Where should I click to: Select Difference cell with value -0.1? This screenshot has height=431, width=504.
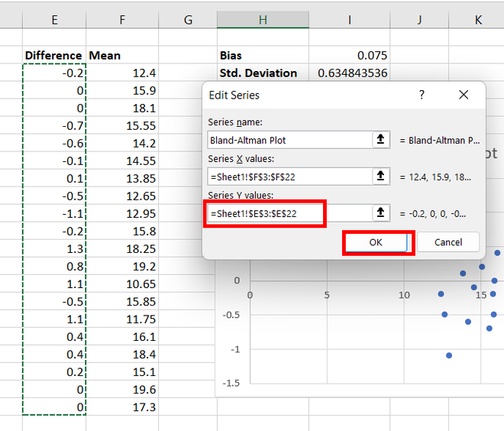pyautogui.click(x=54, y=160)
